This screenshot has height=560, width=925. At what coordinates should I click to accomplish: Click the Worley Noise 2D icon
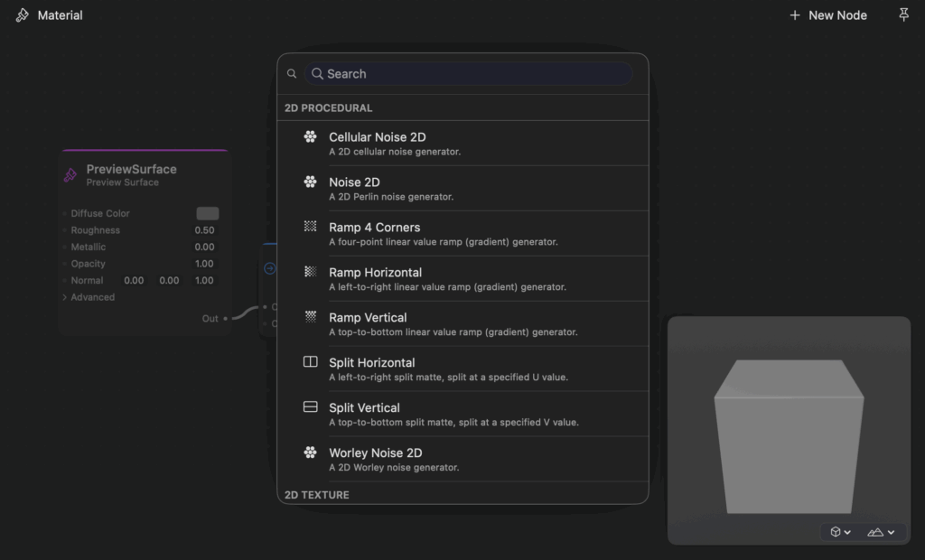pos(310,453)
